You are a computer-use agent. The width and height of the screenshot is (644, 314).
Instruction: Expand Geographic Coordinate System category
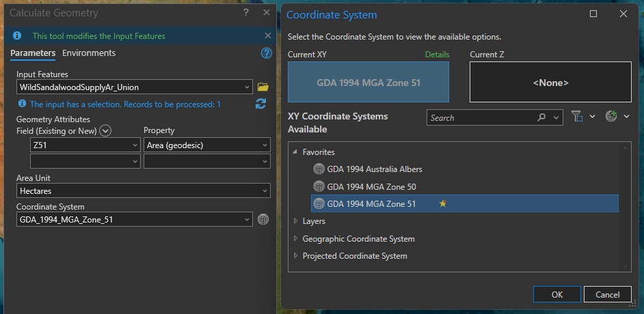point(295,239)
